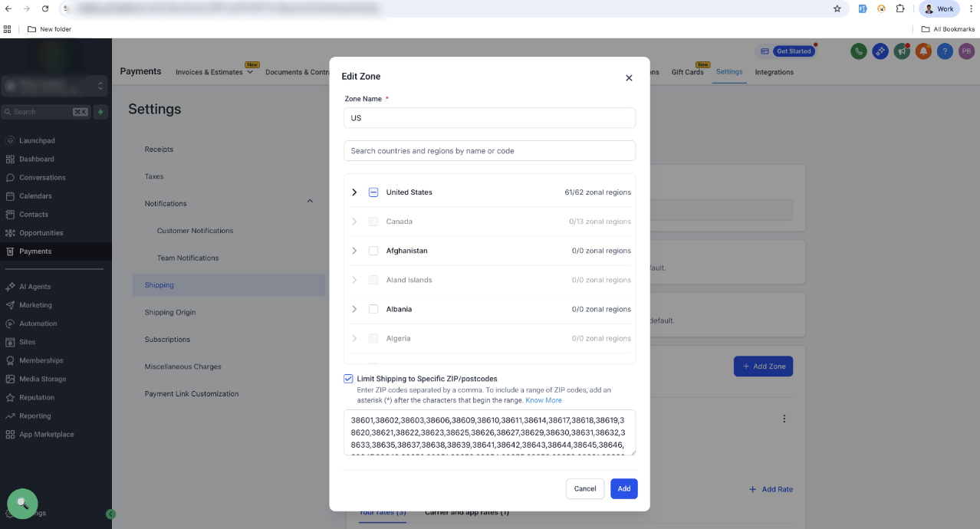This screenshot has width=980, height=529.
Task: Check the Aland Islands checkbox
Action: [x=373, y=280]
